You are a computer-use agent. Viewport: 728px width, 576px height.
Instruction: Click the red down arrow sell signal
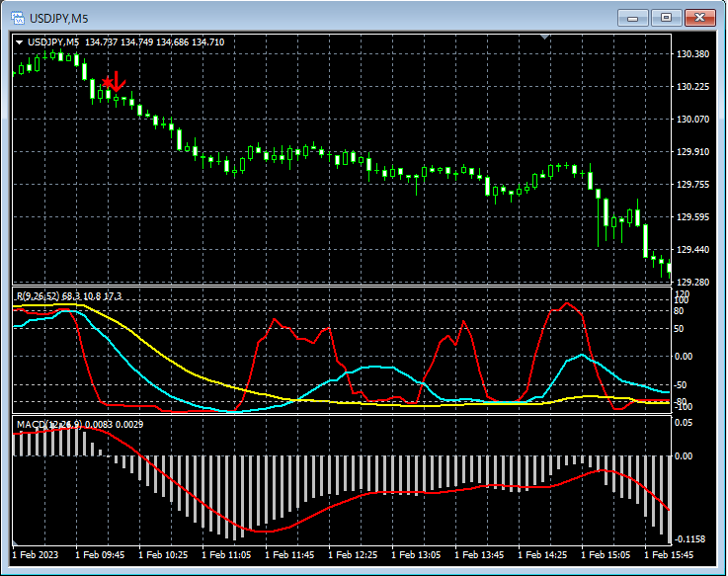point(118,83)
